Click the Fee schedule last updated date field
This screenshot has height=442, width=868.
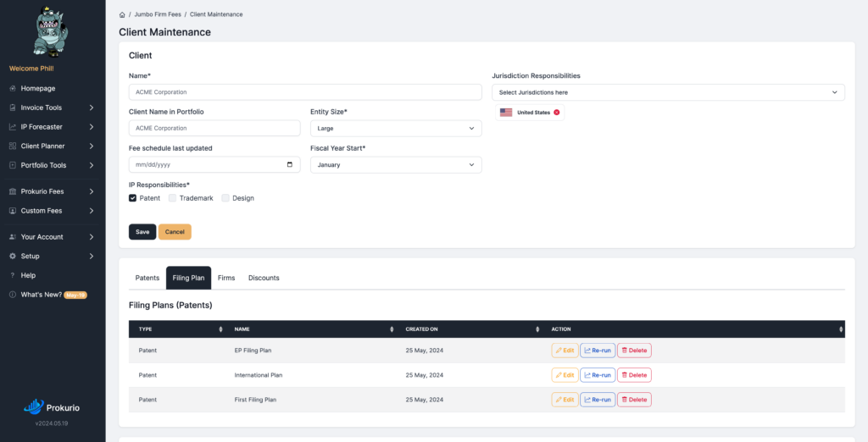tap(214, 165)
